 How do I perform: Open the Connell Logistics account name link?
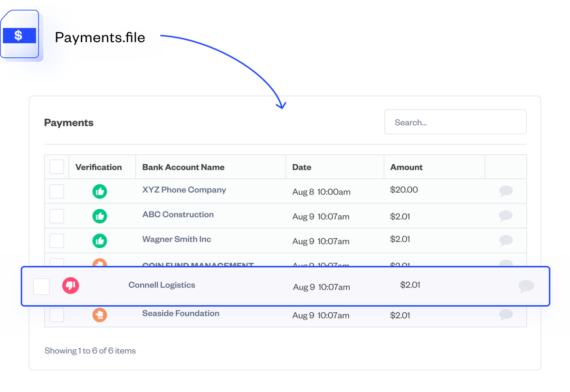162,285
